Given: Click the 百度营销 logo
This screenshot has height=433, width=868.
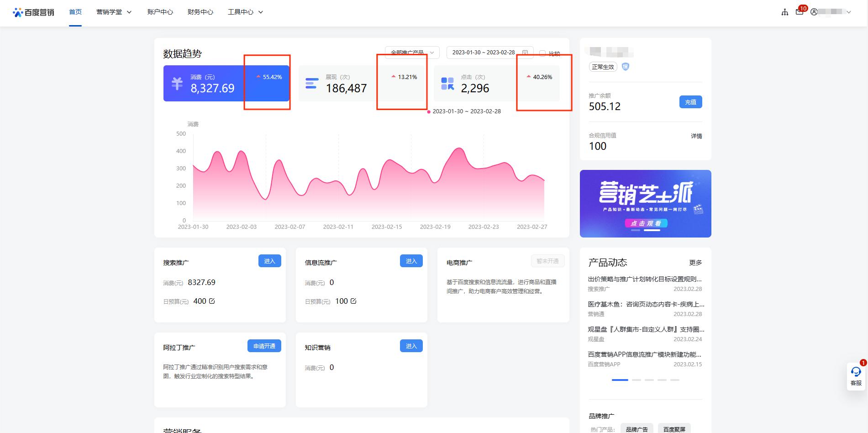Looking at the screenshot, I should pos(33,12).
